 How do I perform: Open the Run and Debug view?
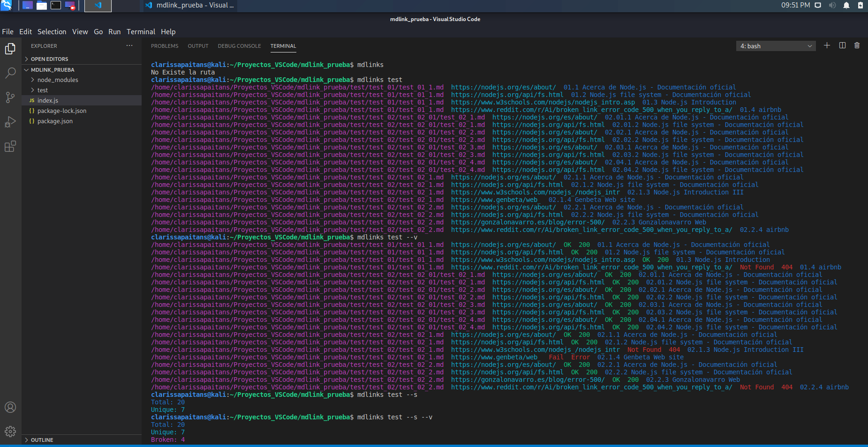10,122
